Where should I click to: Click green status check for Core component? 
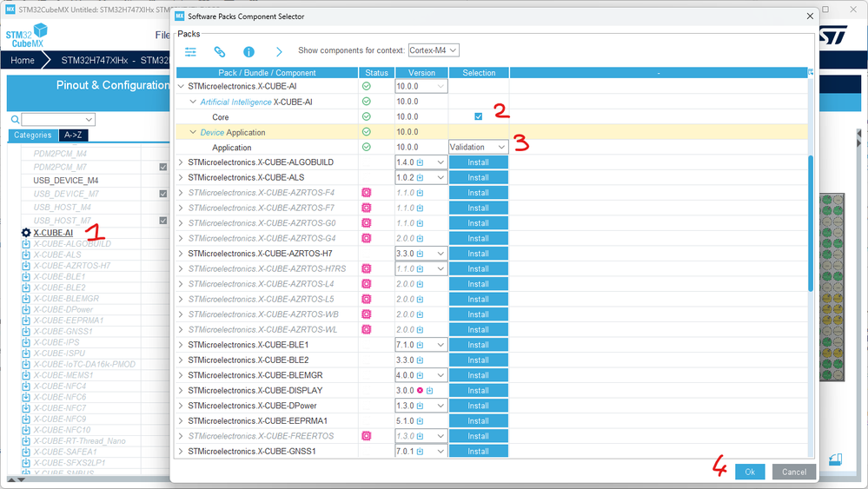[366, 116]
